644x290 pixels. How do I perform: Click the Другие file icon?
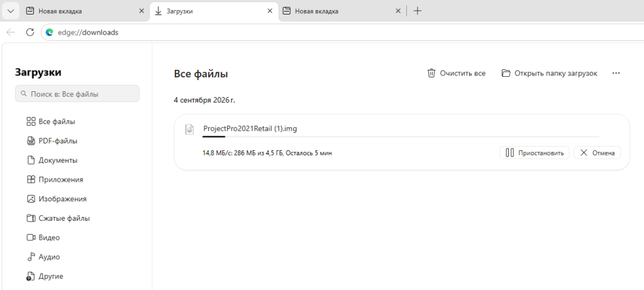pyautogui.click(x=30, y=276)
